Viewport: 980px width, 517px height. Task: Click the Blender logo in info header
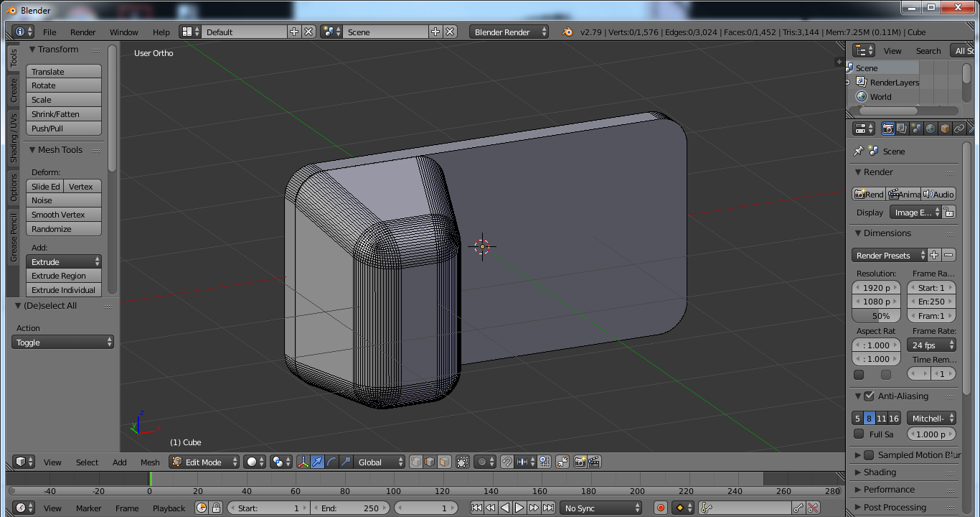(567, 32)
